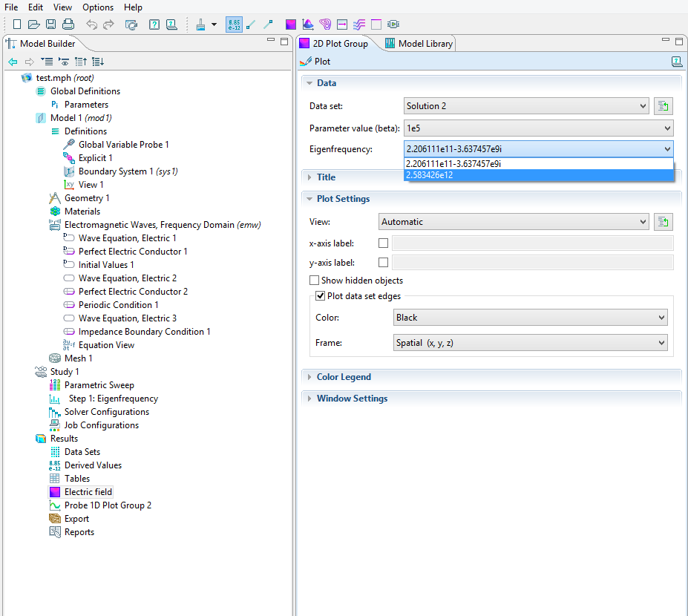
Task: Click go-to-source button beside Data set
Action: 663,106
